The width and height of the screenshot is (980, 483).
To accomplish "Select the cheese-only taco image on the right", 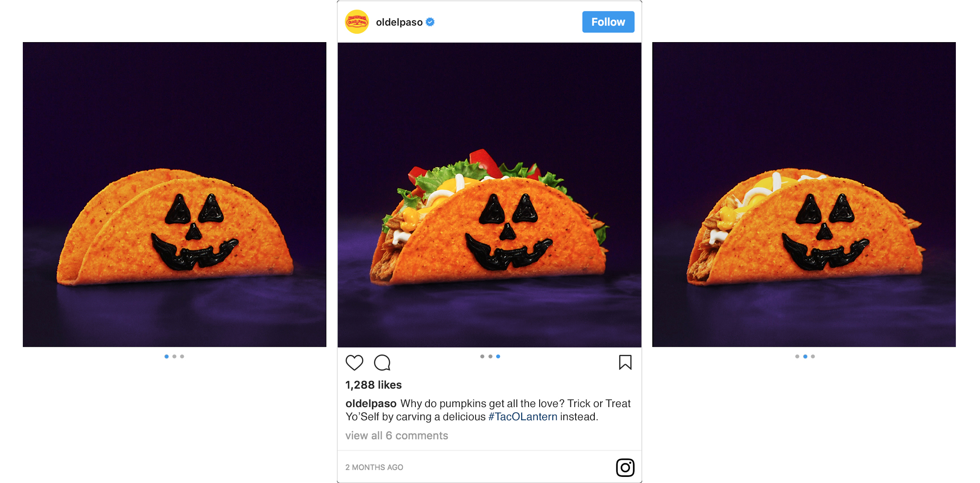I will (x=804, y=194).
